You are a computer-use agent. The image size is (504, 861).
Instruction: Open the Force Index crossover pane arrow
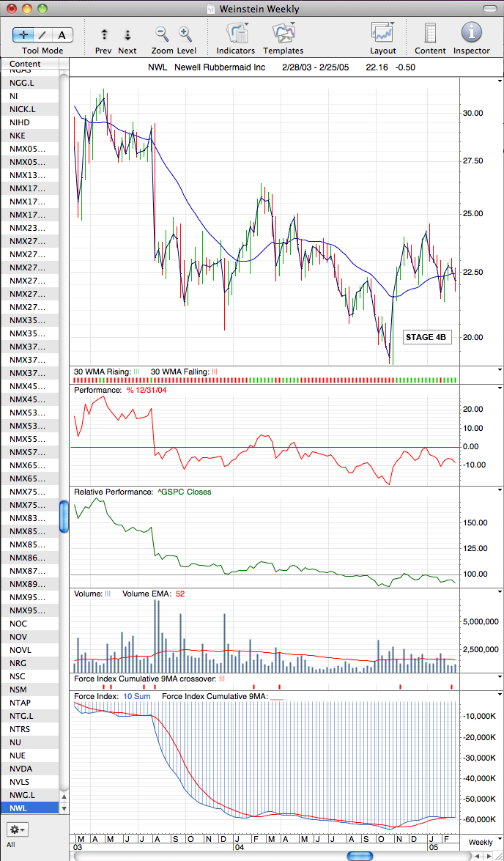point(499,677)
